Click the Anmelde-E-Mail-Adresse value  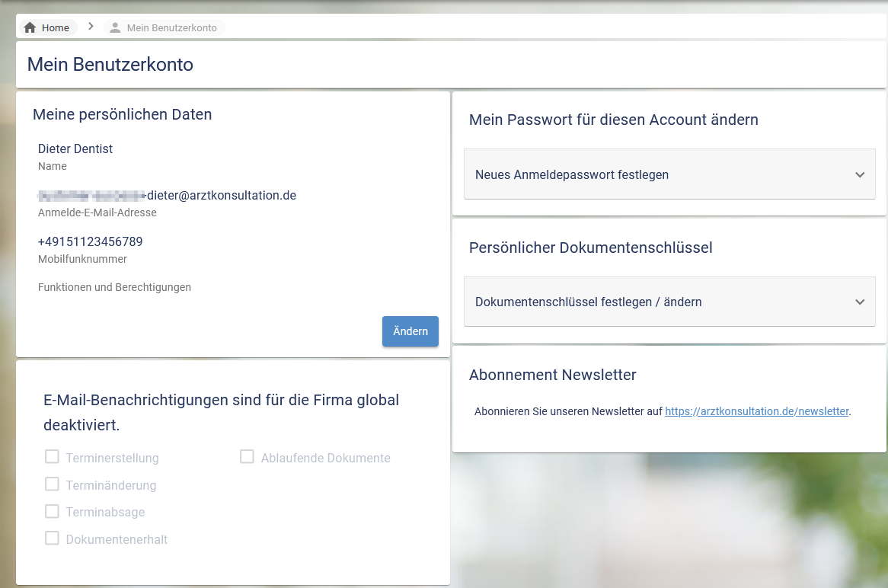point(167,196)
